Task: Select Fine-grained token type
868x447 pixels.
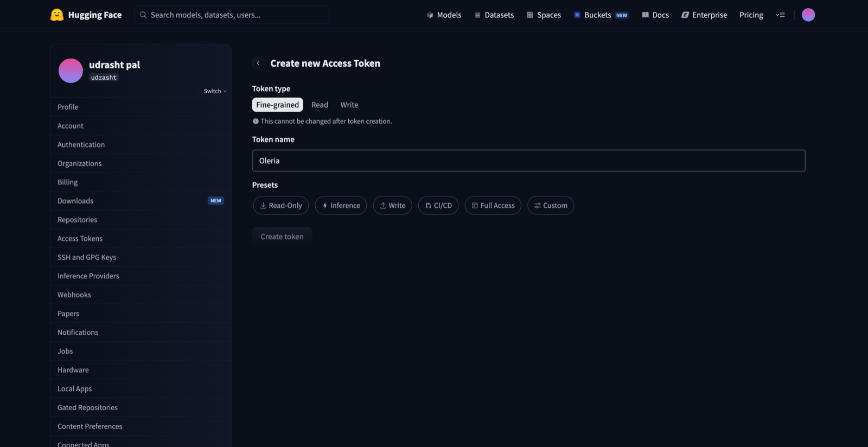Action: 277,105
